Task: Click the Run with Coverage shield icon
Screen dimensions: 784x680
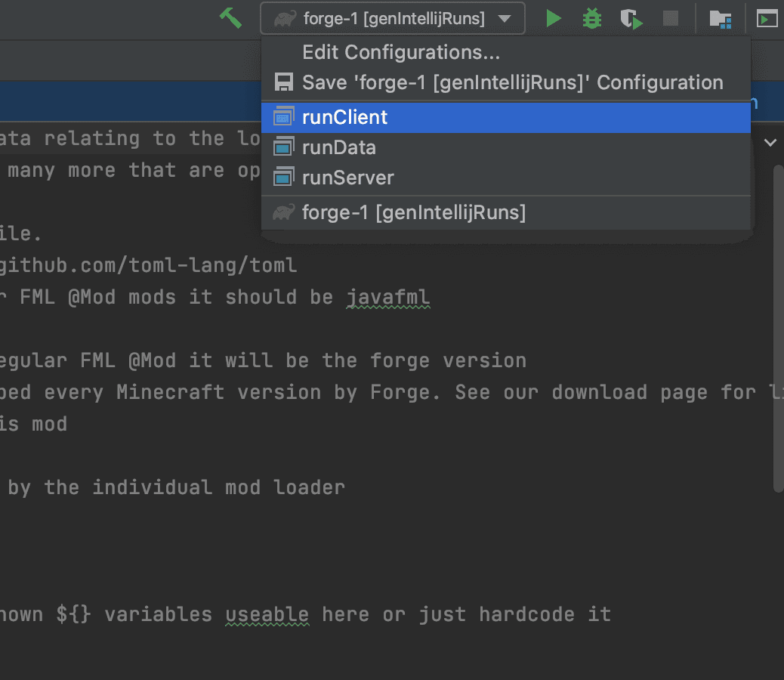Action: point(631,19)
